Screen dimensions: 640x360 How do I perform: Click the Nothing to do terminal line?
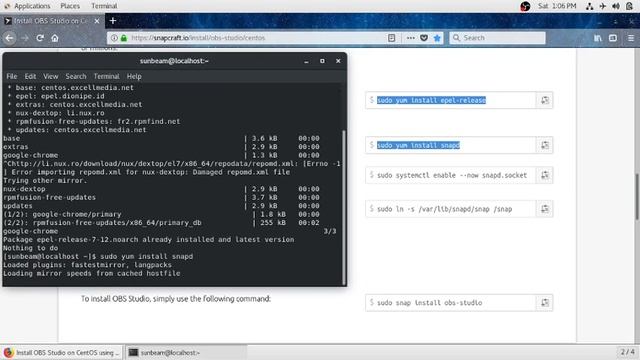[31, 248]
